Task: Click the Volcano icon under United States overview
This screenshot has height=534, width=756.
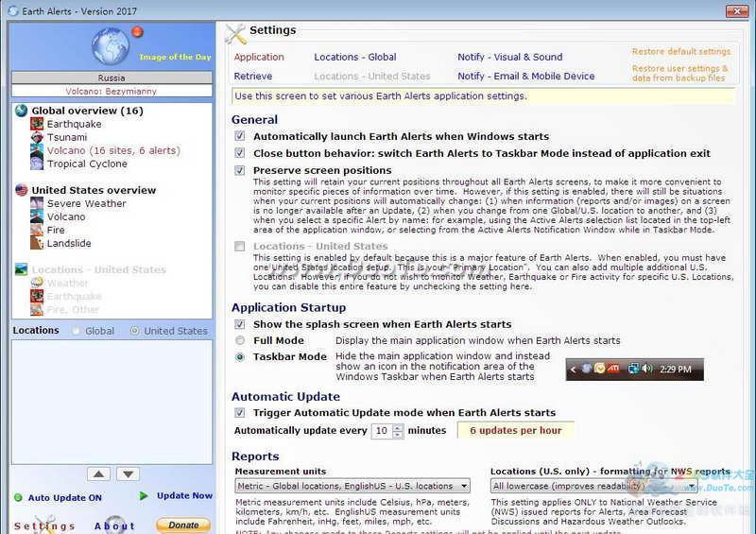Action: tap(37, 216)
